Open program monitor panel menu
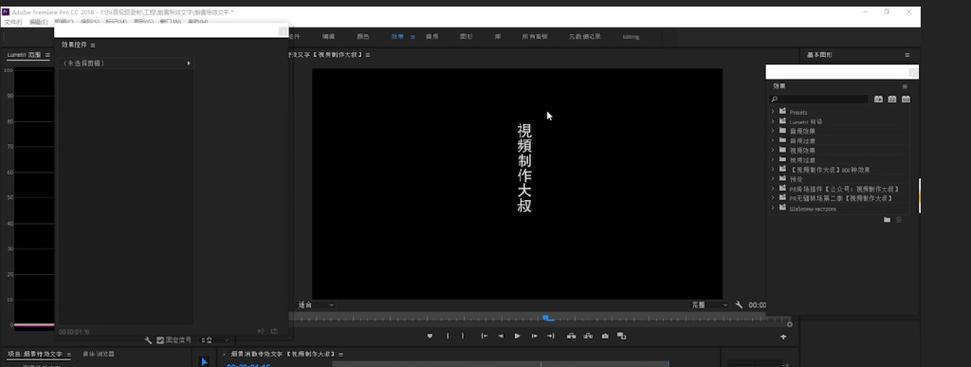This screenshot has width=971, height=367. coord(367,55)
